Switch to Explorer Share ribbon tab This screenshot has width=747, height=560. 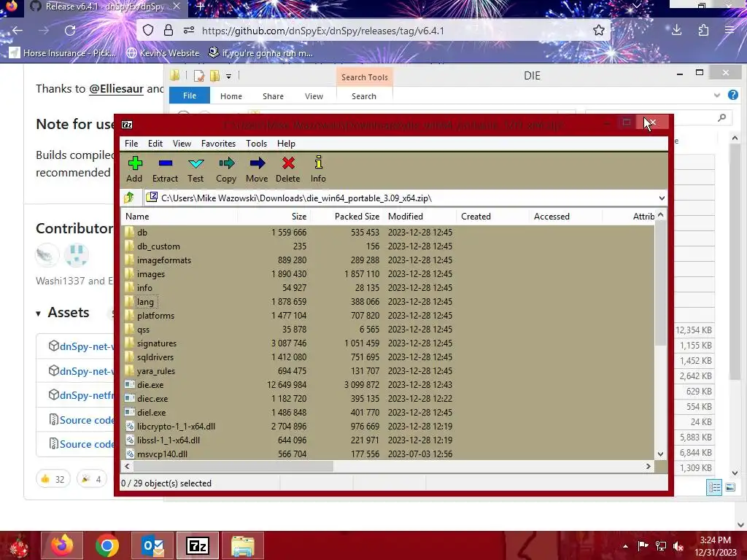(273, 96)
